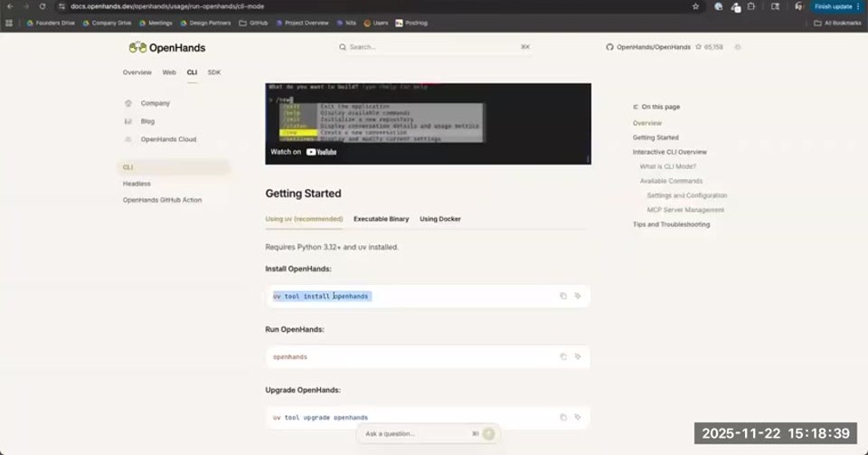868x455 pixels.
Task: Bookmark this page with the star icon
Action: click(695, 6)
